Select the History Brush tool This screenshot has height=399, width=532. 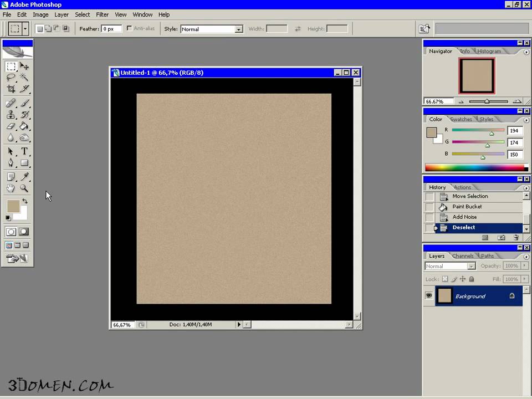point(24,114)
